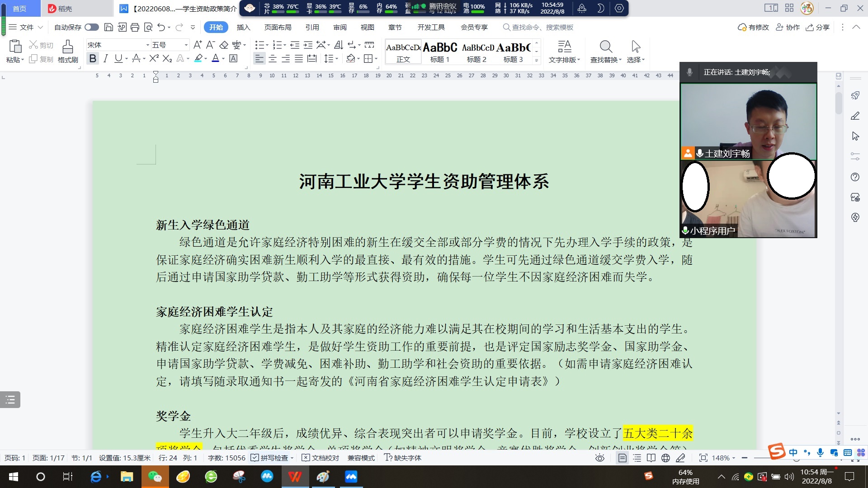Viewport: 868px width, 488px height.
Task: Align paragraph right
Action: (x=286, y=58)
